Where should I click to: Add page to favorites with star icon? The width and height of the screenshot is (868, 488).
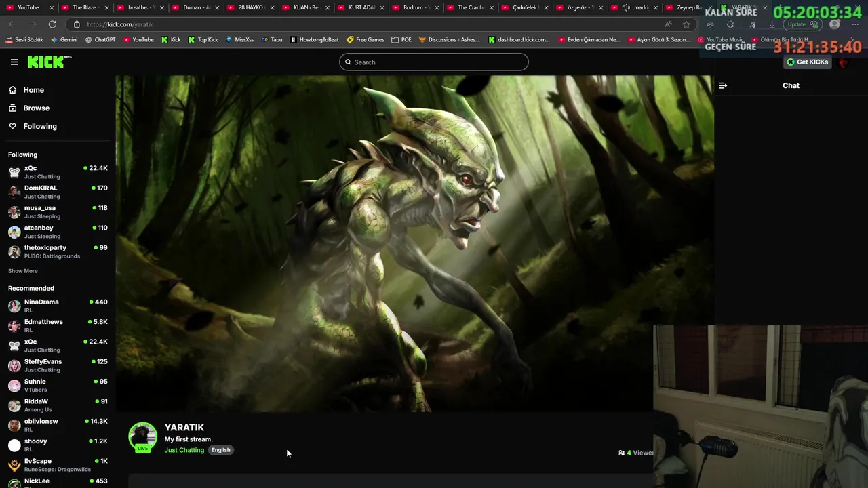click(686, 24)
